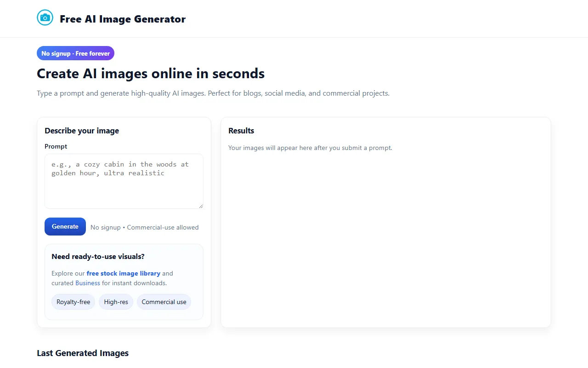Image resolution: width=588 pixels, height=368 pixels.
Task: Click the Need ready-to-use visuals heading
Action: pyautogui.click(x=98, y=257)
